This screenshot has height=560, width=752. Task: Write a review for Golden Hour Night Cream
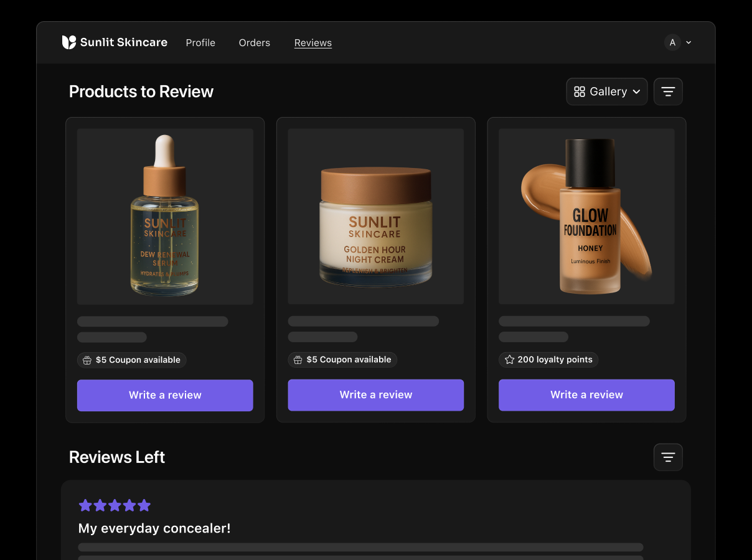pyautogui.click(x=376, y=394)
